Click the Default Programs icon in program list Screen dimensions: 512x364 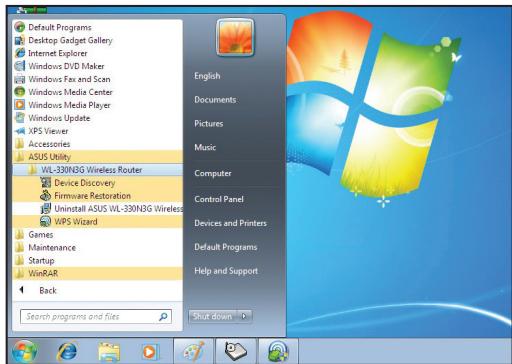(20, 27)
